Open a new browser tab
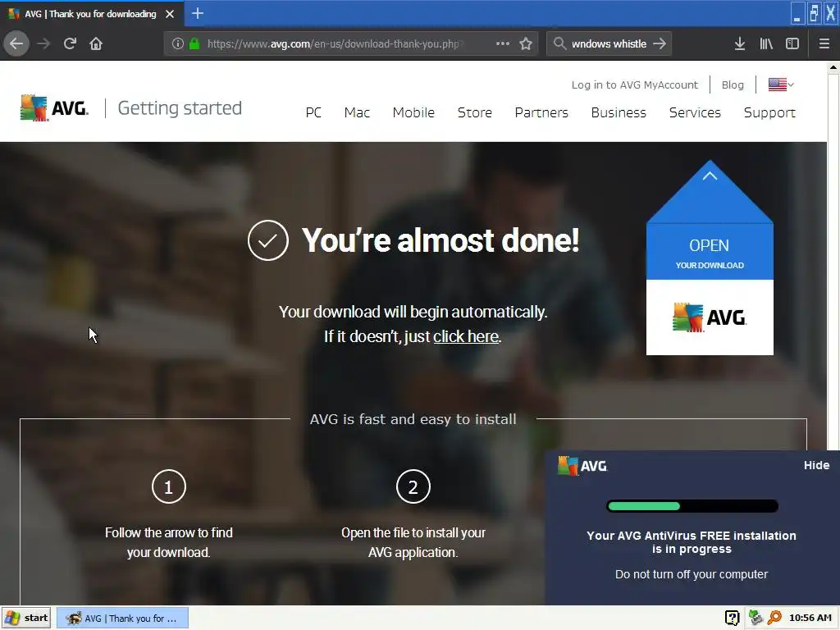Viewport: 840px width, 630px height. 197,13
